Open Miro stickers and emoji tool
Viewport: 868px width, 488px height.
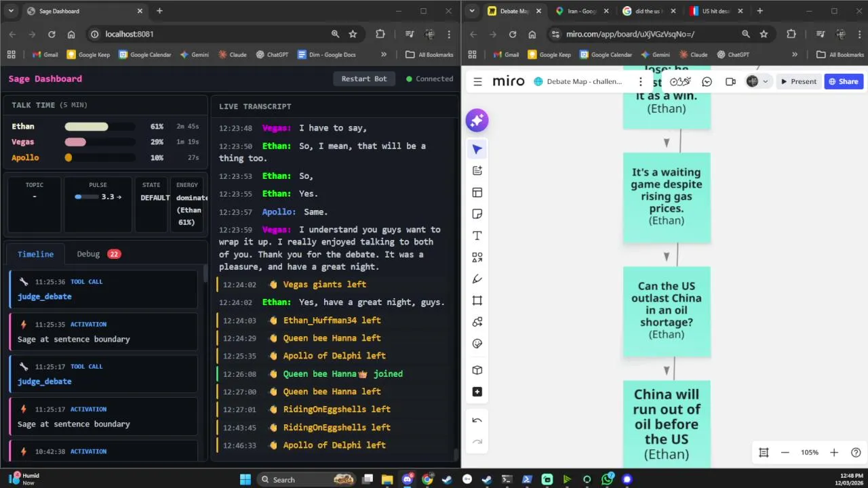point(477,344)
